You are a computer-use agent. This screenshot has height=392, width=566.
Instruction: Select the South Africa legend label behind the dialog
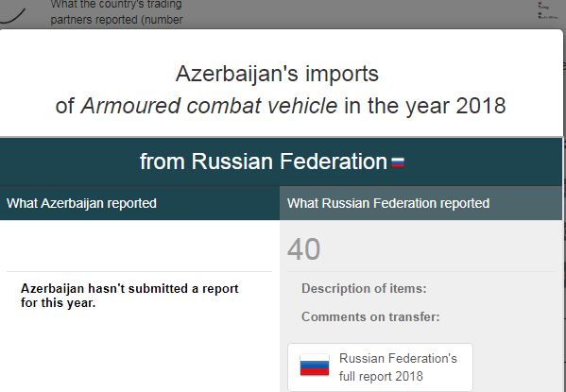[x=548, y=17]
